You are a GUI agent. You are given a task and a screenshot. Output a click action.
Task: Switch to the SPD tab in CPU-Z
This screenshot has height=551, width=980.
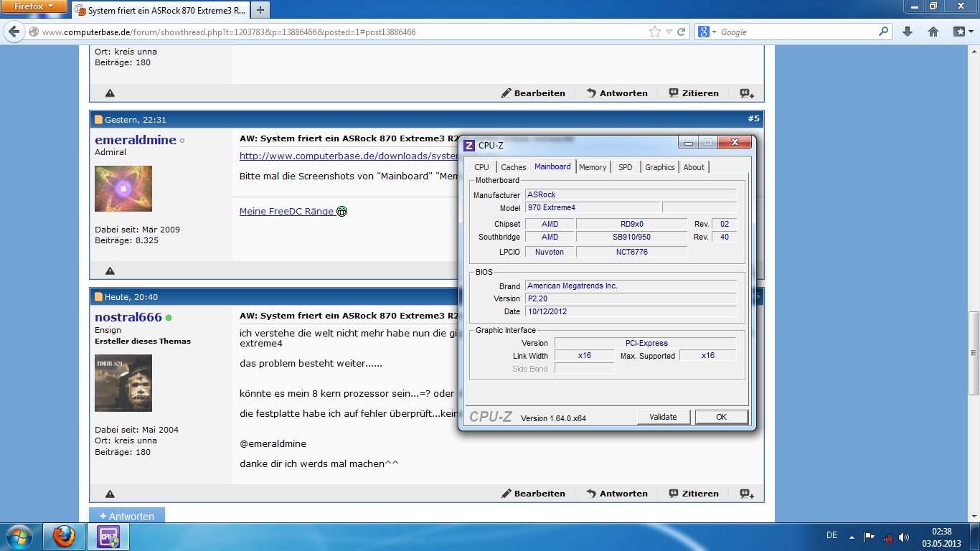(x=626, y=167)
